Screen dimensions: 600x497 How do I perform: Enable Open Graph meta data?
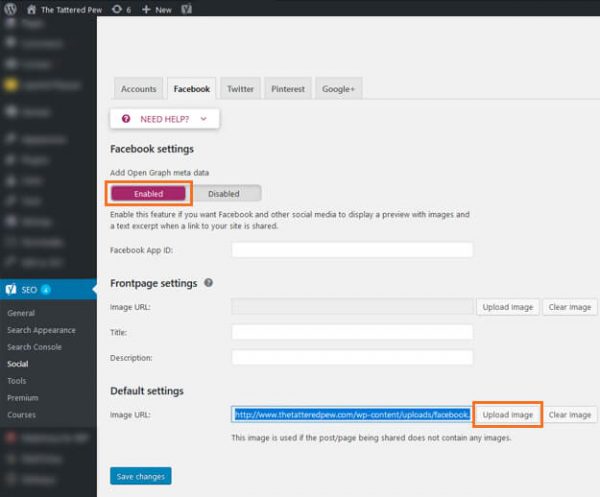click(148, 193)
